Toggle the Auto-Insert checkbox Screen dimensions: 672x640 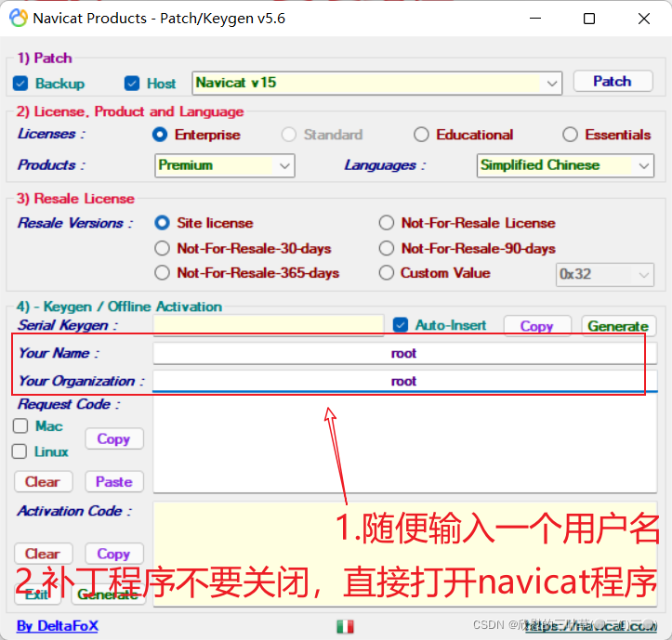tap(401, 325)
